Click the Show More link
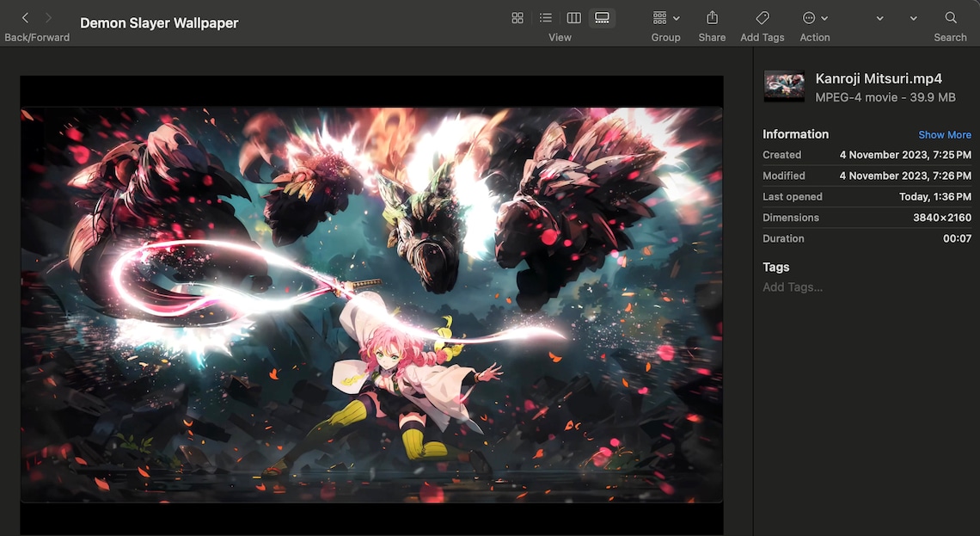The image size is (980, 536). tap(945, 134)
